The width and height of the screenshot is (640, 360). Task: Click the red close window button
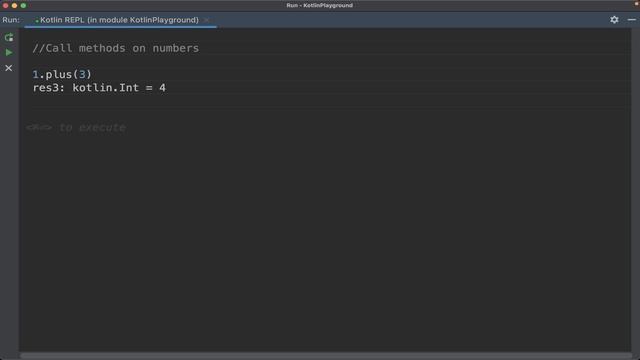5,5
